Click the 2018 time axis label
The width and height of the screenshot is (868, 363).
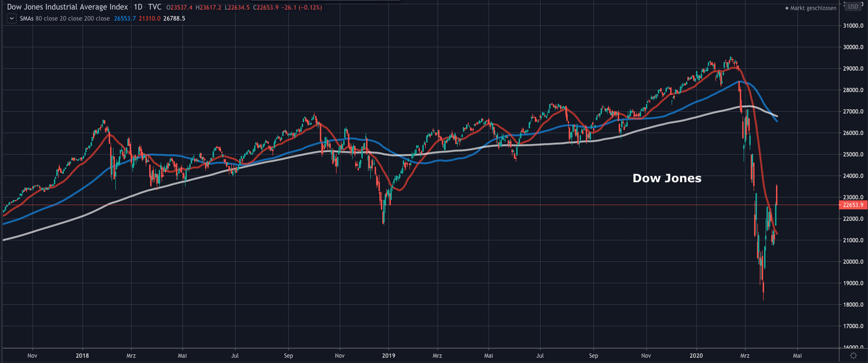(x=82, y=354)
